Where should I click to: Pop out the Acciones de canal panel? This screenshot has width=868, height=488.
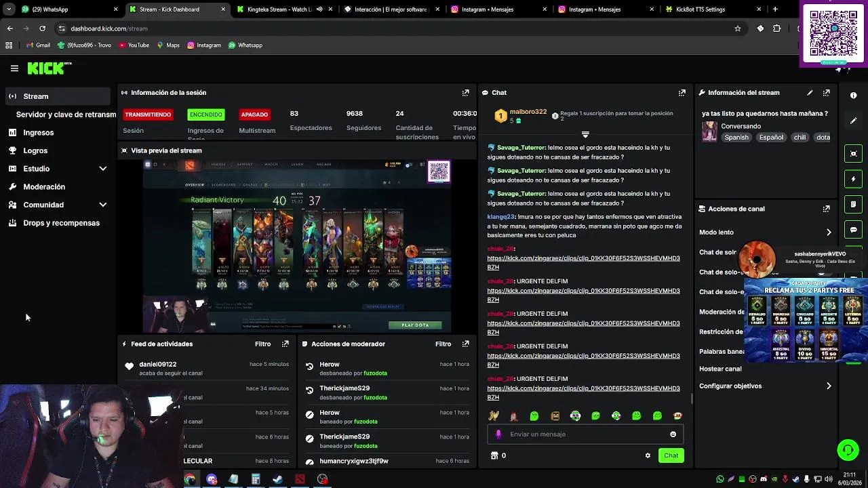click(x=826, y=209)
